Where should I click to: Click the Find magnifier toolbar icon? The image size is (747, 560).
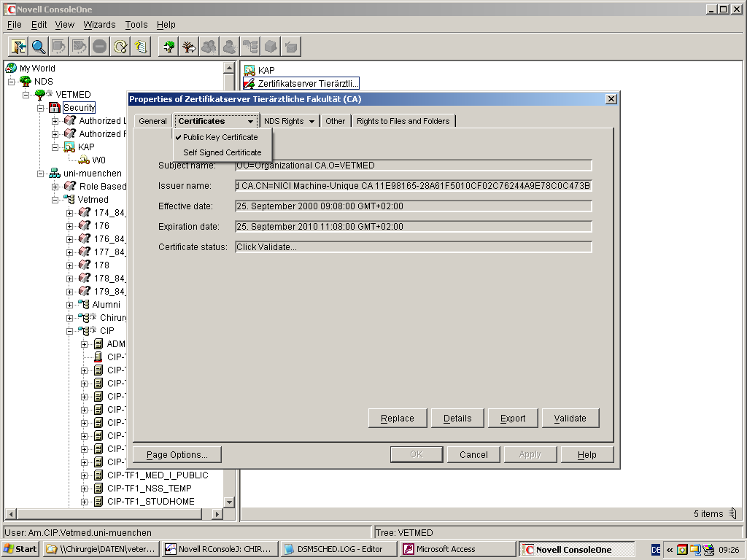pos(39,47)
